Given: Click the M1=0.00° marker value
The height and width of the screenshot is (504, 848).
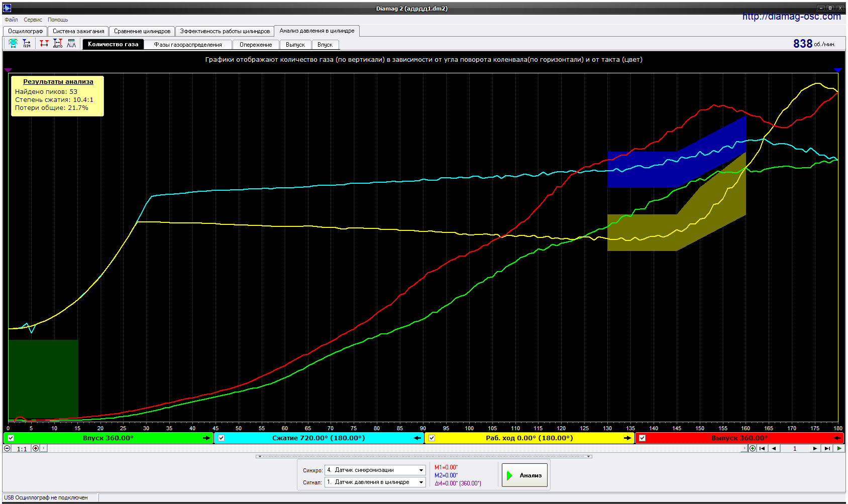Looking at the screenshot, I should (x=446, y=467).
